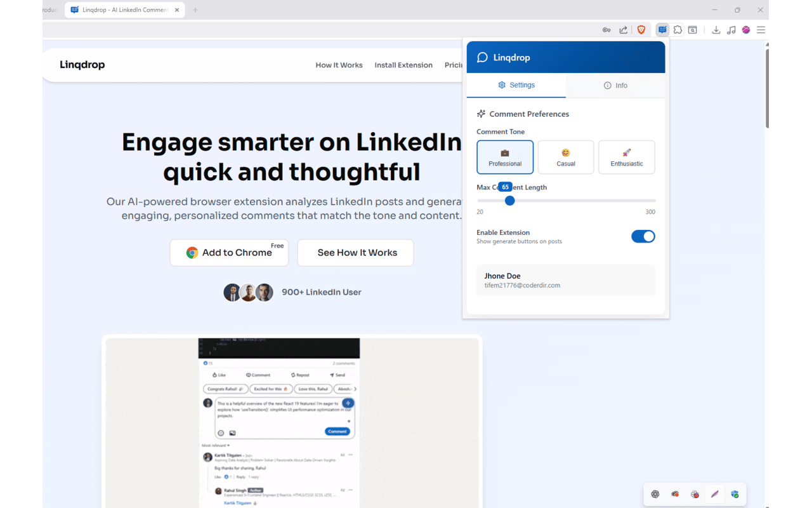Screen dimensions: 812x508
Task: Close the Linqdrop browser tab
Action: (x=177, y=10)
